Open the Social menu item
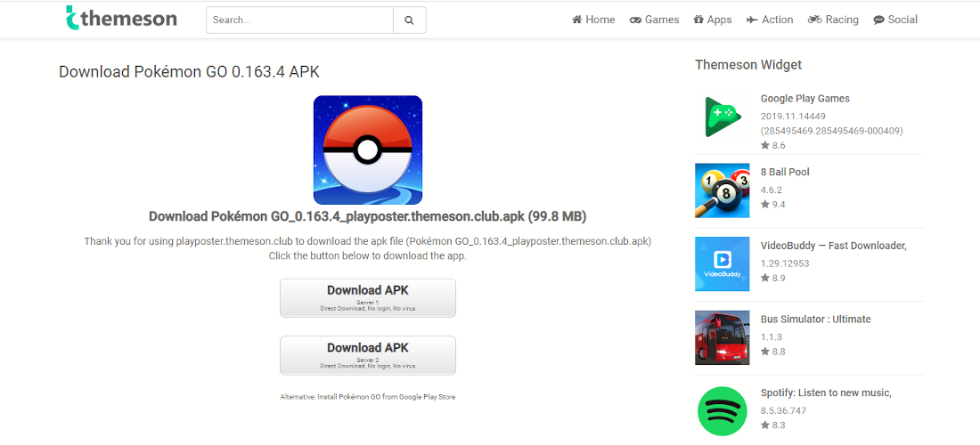Viewport: 980px width, 445px height. point(895,20)
